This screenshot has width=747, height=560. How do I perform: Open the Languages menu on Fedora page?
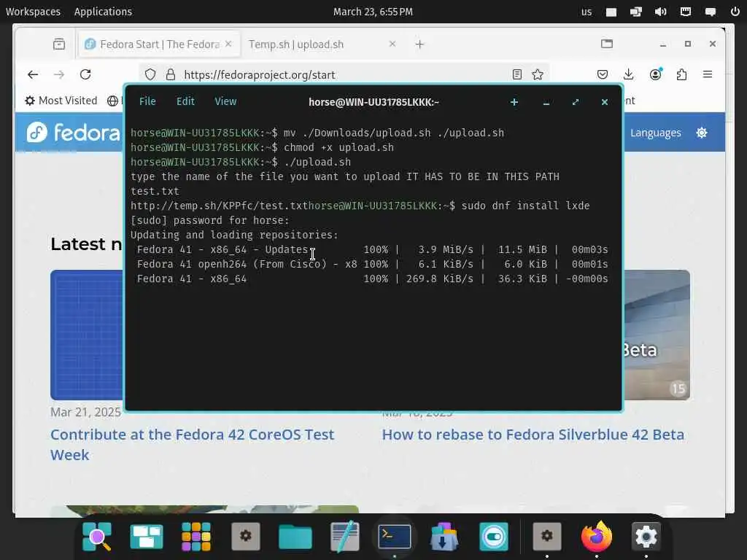(x=656, y=133)
